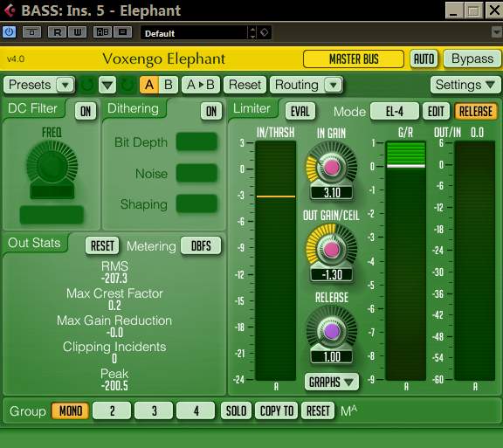Toggle the orange RELEASE button
The image size is (503, 448).
tap(476, 112)
